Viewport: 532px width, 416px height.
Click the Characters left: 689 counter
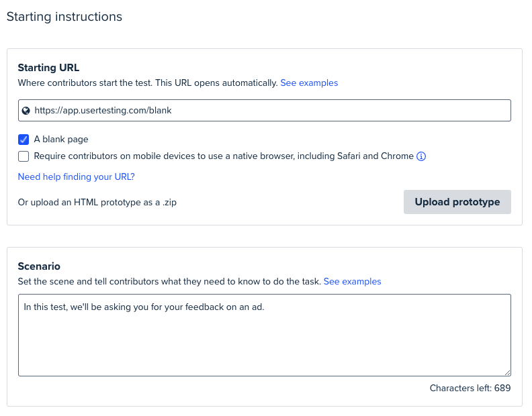470,388
